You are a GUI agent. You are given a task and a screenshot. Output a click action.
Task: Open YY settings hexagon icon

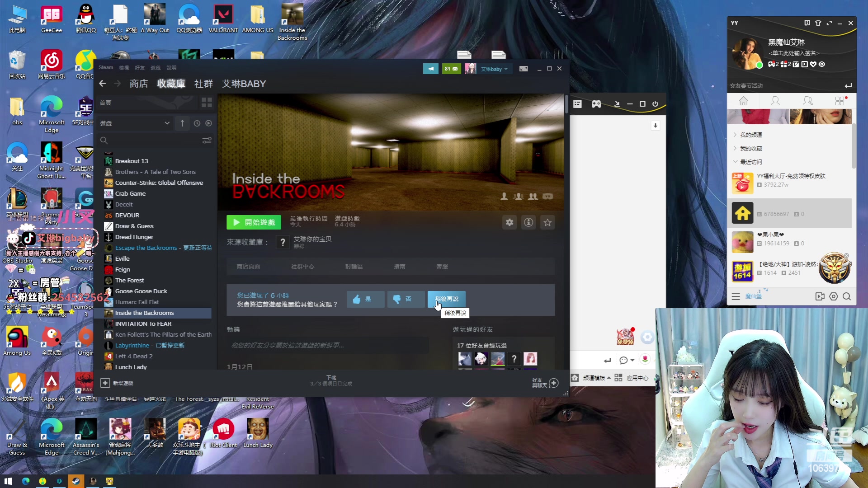pyautogui.click(x=834, y=296)
